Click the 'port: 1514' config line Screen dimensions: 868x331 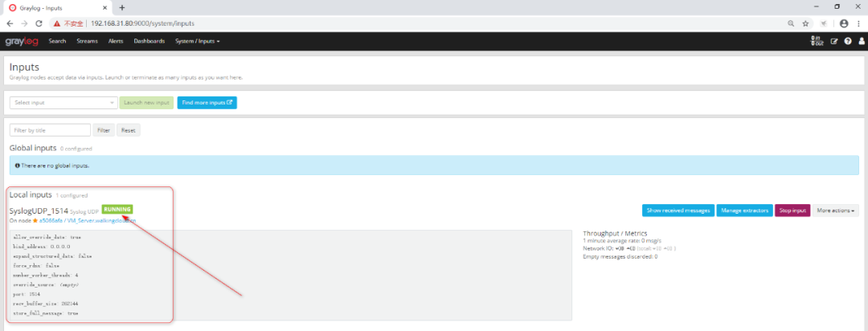click(27, 294)
